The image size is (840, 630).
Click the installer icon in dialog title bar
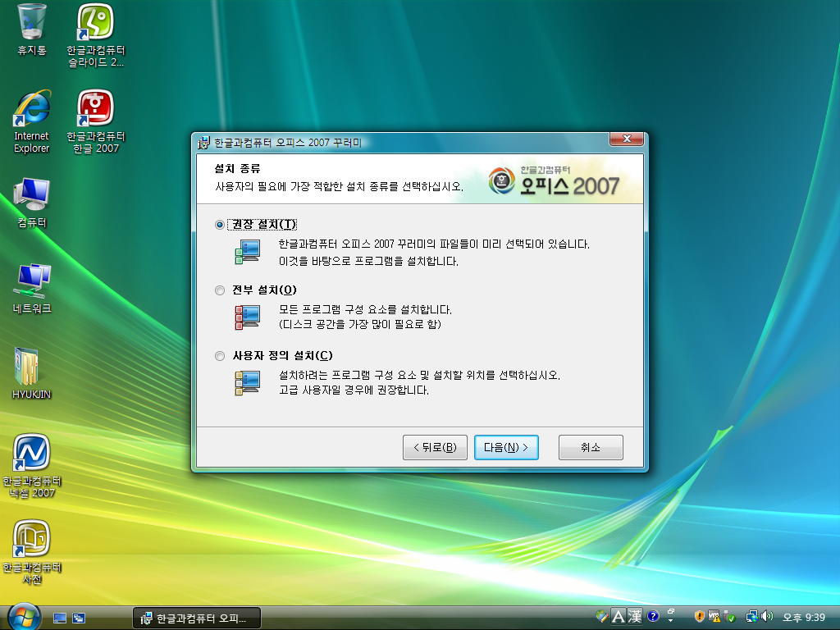(203, 143)
